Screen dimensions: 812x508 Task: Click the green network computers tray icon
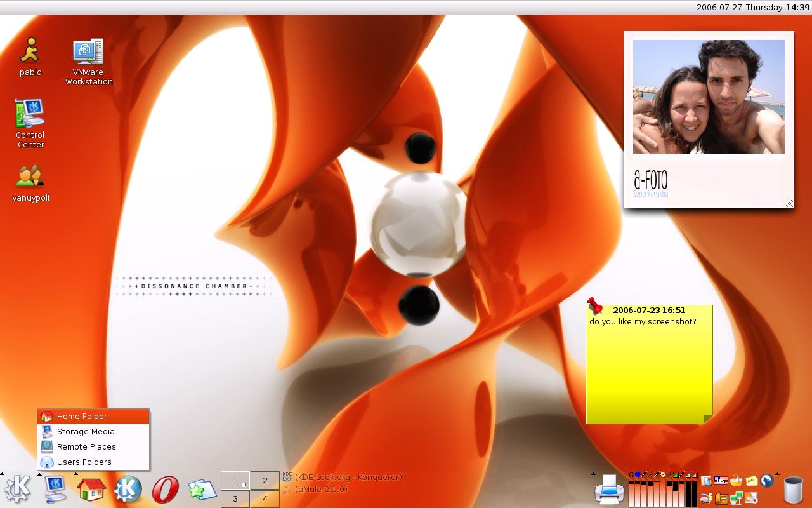(736, 498)
